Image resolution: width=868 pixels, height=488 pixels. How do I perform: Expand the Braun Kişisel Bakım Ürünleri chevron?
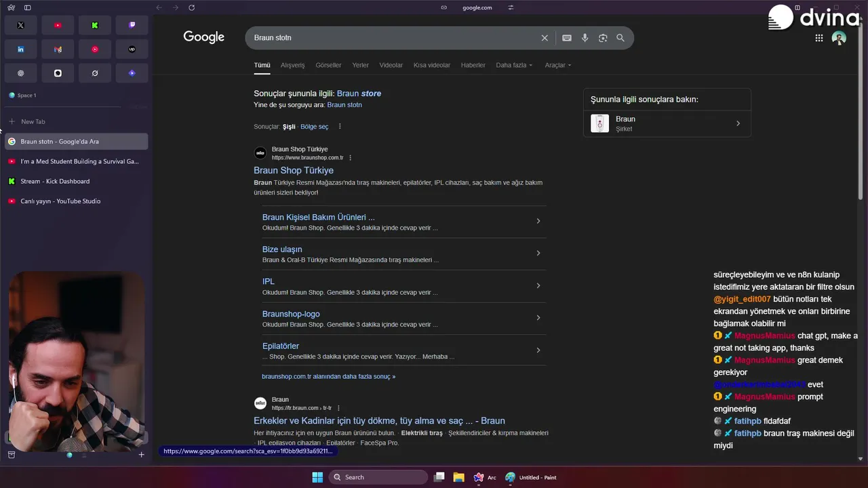[x=538, y=221]
